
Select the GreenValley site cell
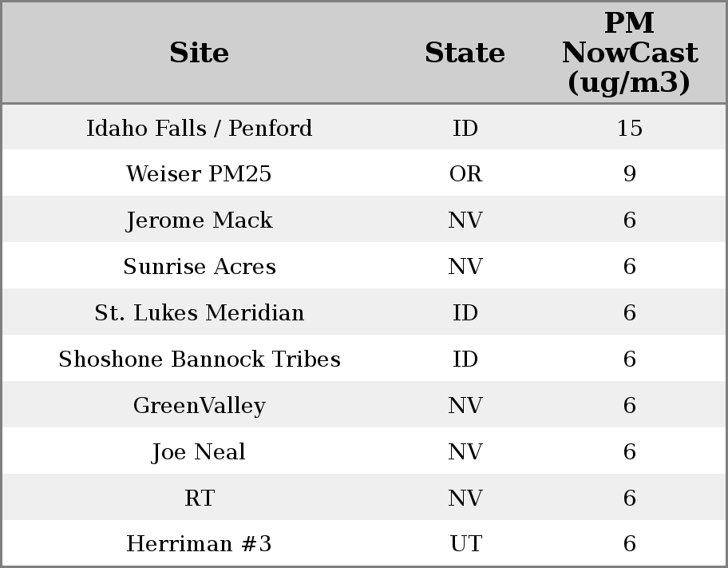(x=199, y=406)
